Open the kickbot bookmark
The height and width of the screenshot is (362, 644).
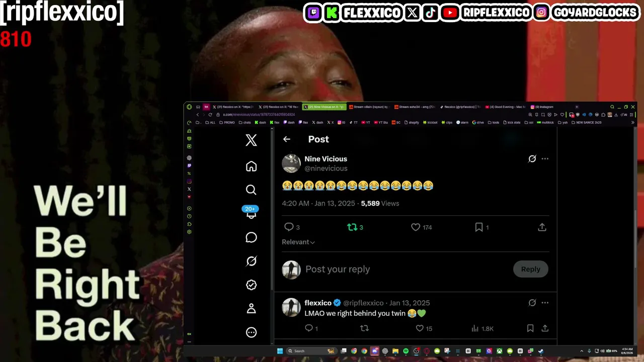coord(430,123)
